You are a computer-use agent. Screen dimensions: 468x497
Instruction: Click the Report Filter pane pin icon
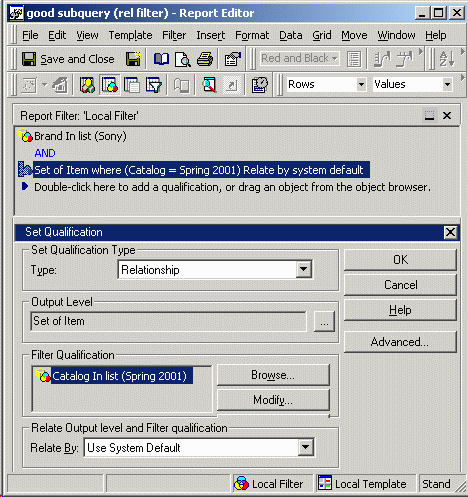(x=429, y=115)
